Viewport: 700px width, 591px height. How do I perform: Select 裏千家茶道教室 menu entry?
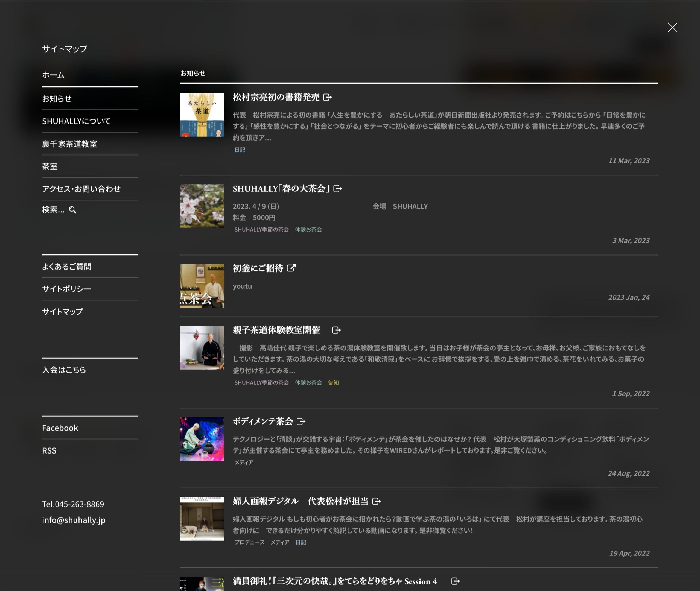(x=69, y=144)
